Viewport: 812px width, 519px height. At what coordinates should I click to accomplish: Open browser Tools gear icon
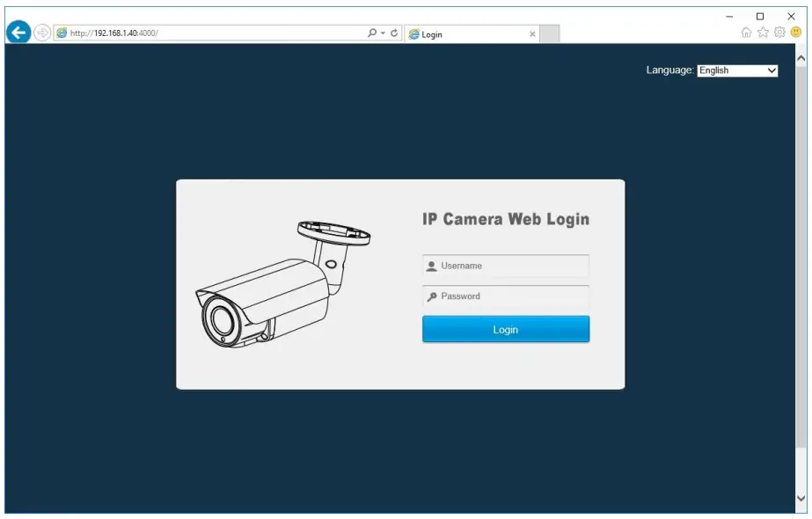[x=779, y=33]
